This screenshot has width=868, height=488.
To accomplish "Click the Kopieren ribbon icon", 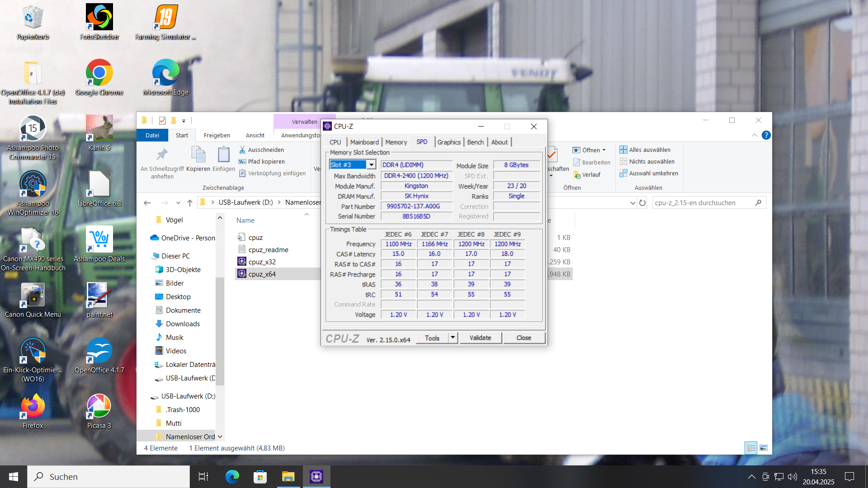I will (198, 155).
